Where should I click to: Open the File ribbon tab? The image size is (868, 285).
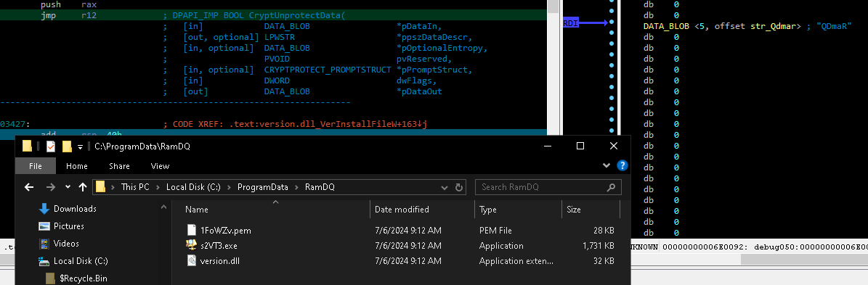pyautogui.click(x=36, y=165)
